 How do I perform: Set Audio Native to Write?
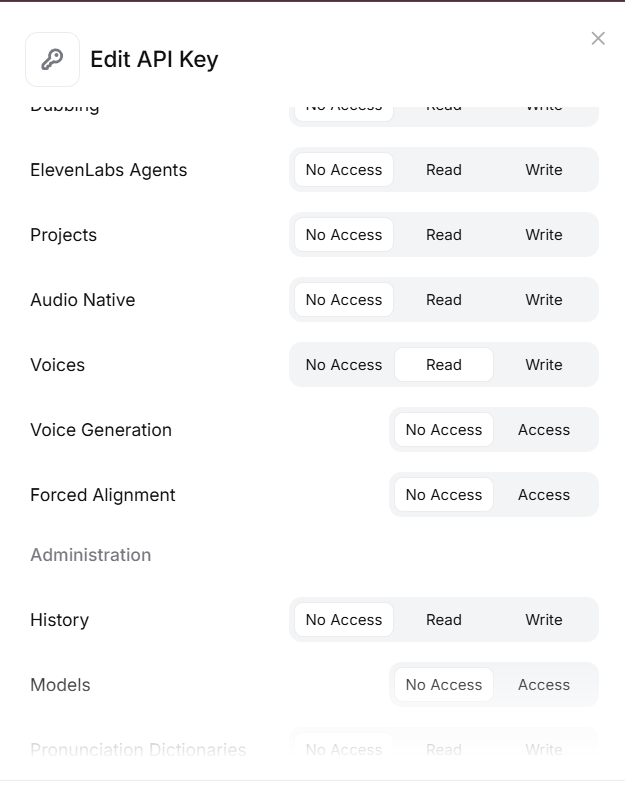pos(544,300)
